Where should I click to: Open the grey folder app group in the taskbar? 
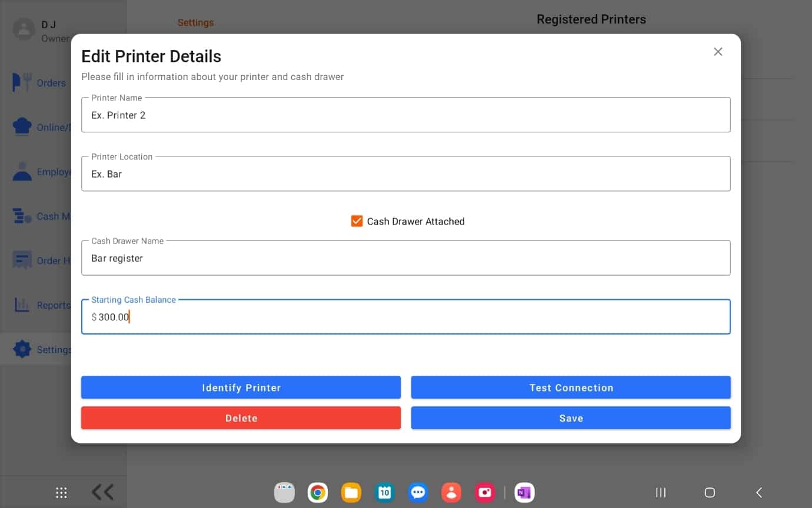tap(284, 493)
